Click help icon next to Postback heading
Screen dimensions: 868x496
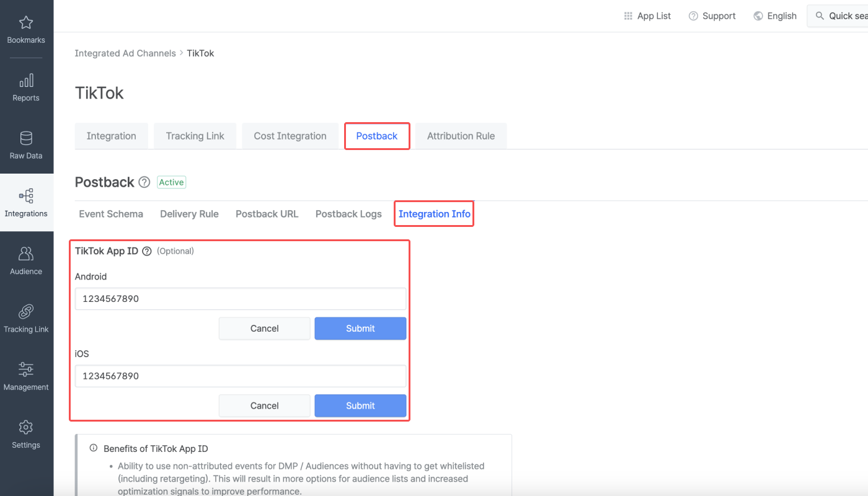(x=144, y=182)
